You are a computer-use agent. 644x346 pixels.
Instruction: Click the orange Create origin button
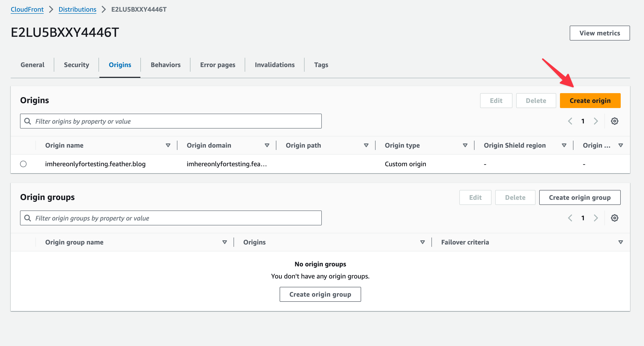[590, 101]
